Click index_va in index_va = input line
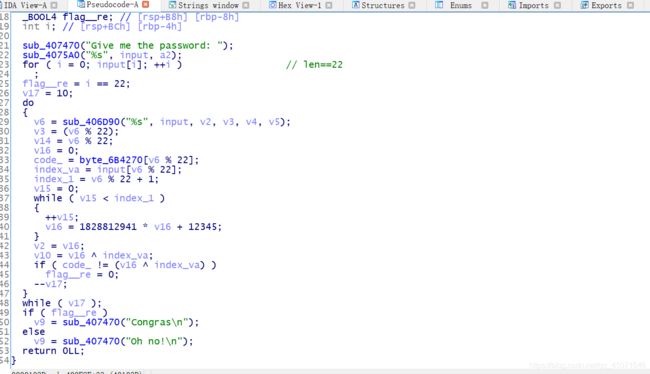The height and width of the screenshot is (374, 650). tap(56, 170)
